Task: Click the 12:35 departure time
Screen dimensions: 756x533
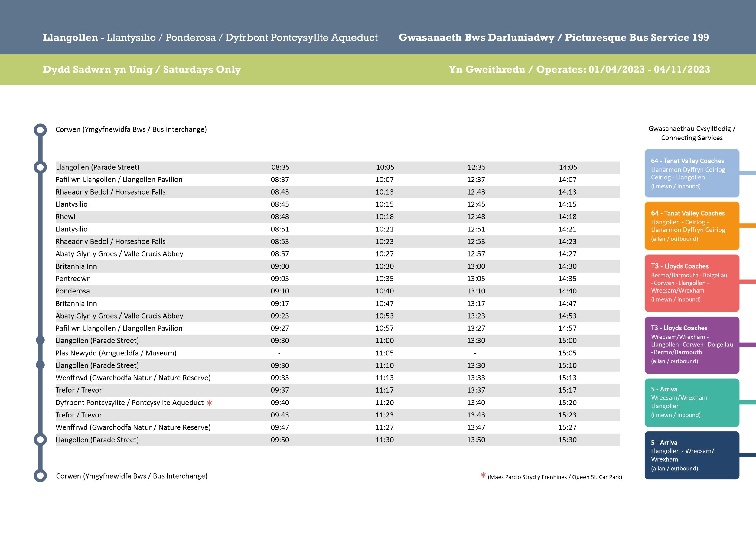Action: pos(477,167)
